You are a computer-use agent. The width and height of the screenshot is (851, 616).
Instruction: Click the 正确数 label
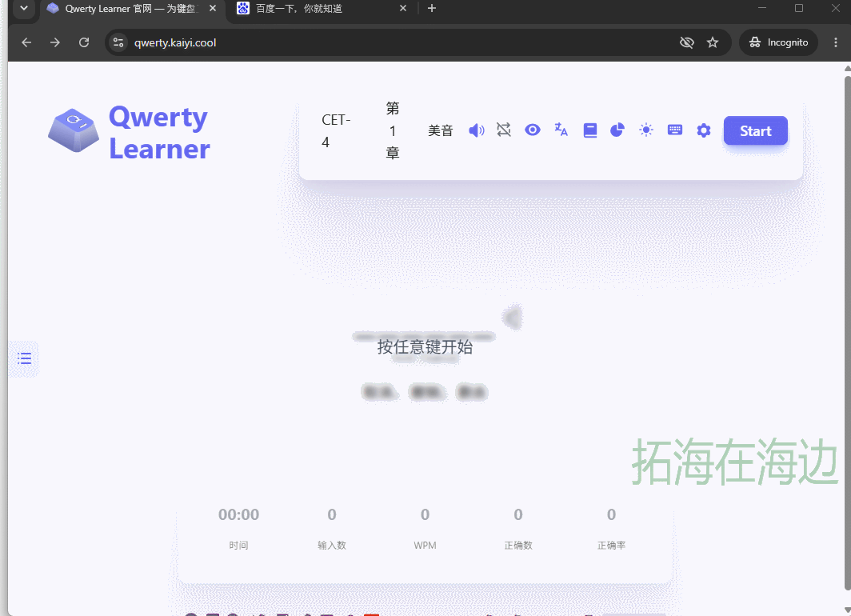point(518,545)
